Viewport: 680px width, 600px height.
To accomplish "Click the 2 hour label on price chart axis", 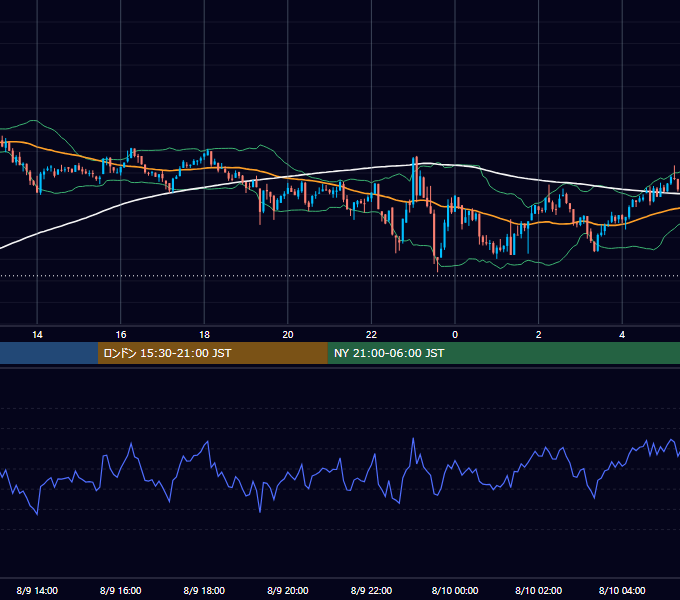I will pos(539,335).
